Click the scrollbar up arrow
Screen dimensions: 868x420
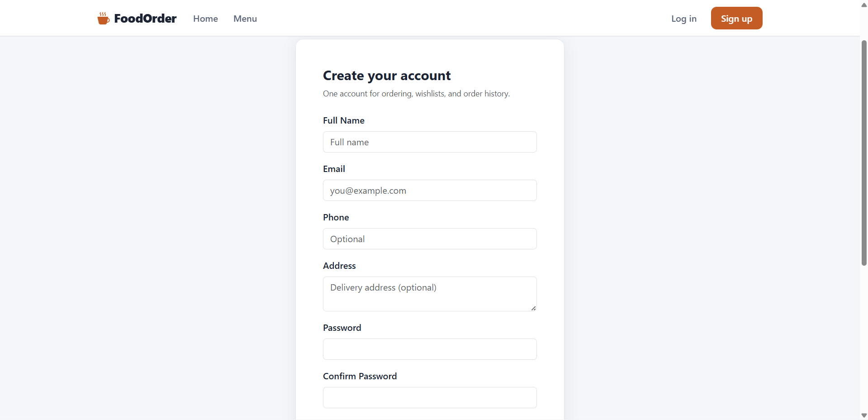click(864, 5)
